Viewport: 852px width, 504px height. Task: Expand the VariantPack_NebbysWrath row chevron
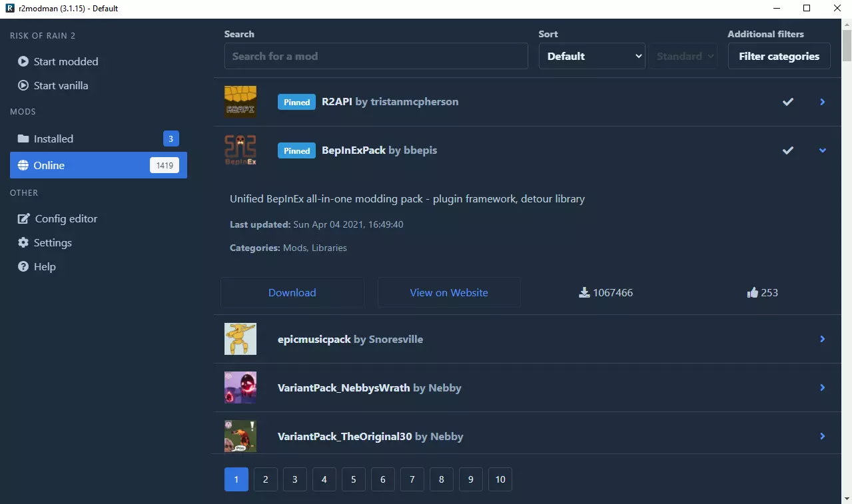coord(823,387)
